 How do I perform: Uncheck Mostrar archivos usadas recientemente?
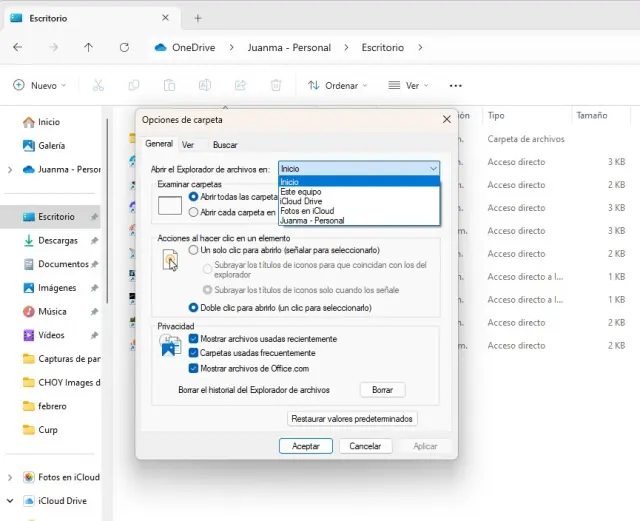click(194, 339)
